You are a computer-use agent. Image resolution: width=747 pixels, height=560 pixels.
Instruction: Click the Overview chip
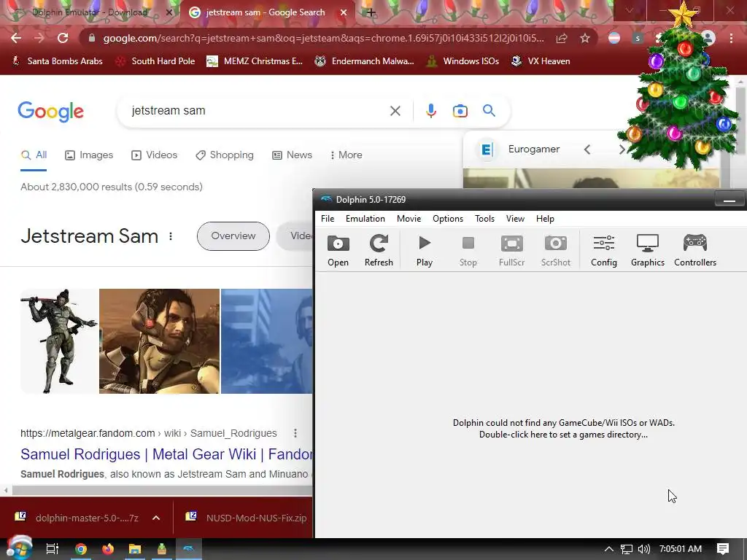point(233,236)
